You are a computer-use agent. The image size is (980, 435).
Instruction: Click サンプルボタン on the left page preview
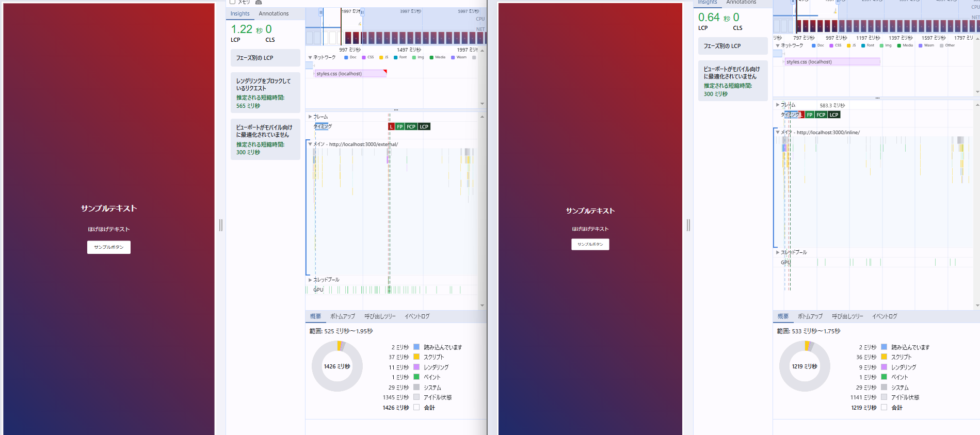pyautogui.click(x=109, y=247)
